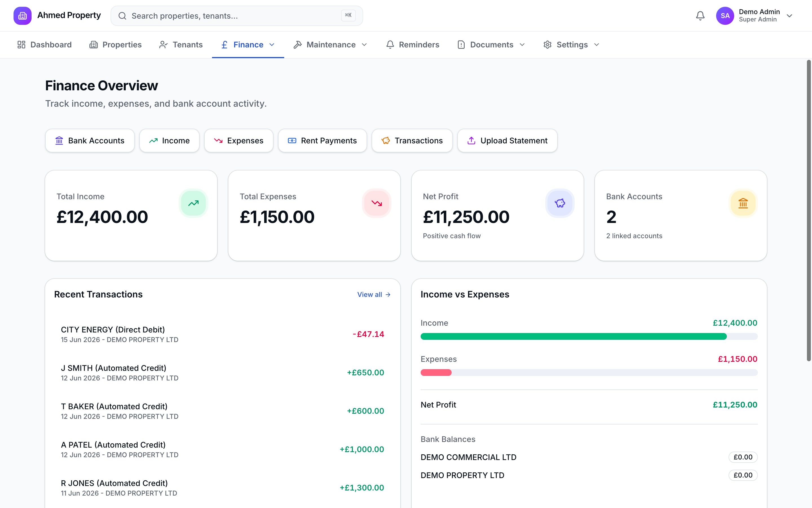Open the Income shortcut button

pos(169,141)
